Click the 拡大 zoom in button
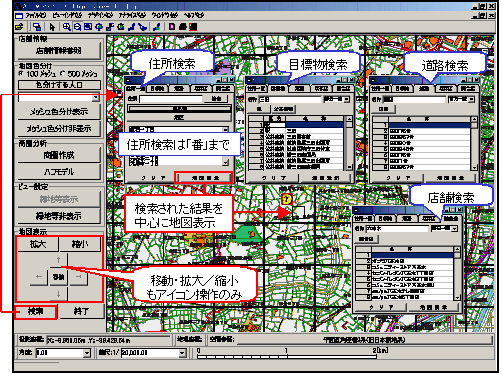This screenshot has width=502, height=374. 38,244
